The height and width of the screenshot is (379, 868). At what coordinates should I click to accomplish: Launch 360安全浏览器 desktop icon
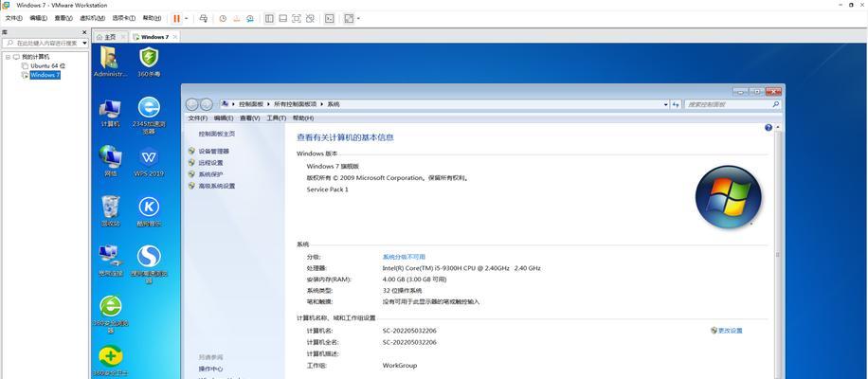(x=110, y=314)
